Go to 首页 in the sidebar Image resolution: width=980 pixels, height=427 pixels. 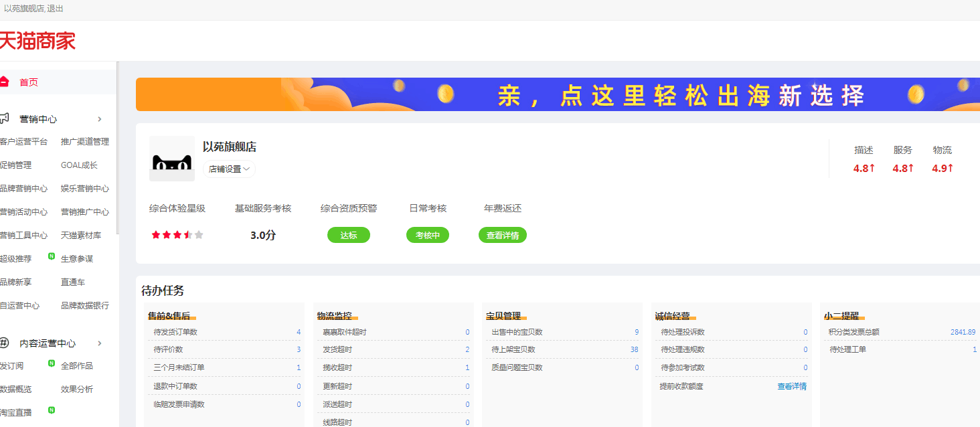pos(29,82)
